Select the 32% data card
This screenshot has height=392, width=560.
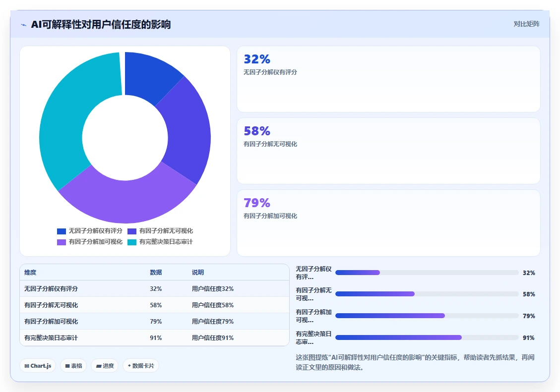click(x=388, y=79)
